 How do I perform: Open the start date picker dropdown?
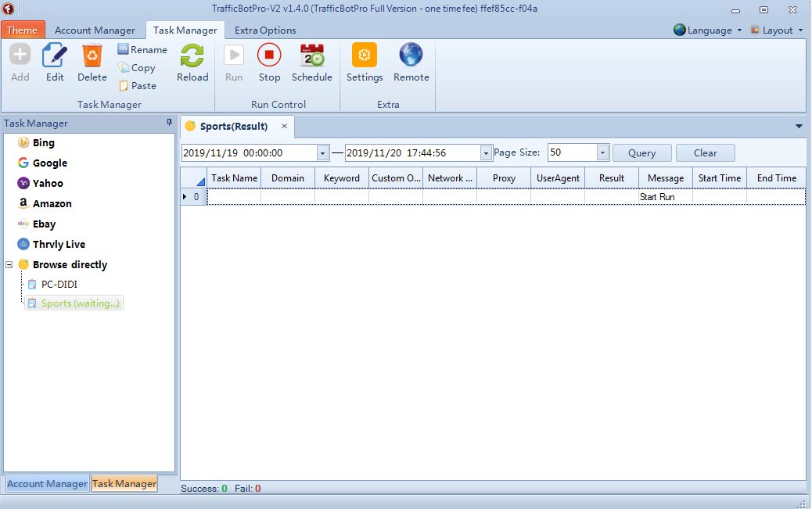click(322, 153)
